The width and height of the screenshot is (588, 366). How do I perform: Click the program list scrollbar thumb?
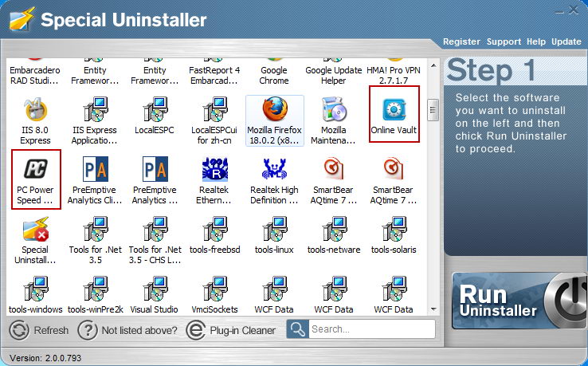(433, 110)
